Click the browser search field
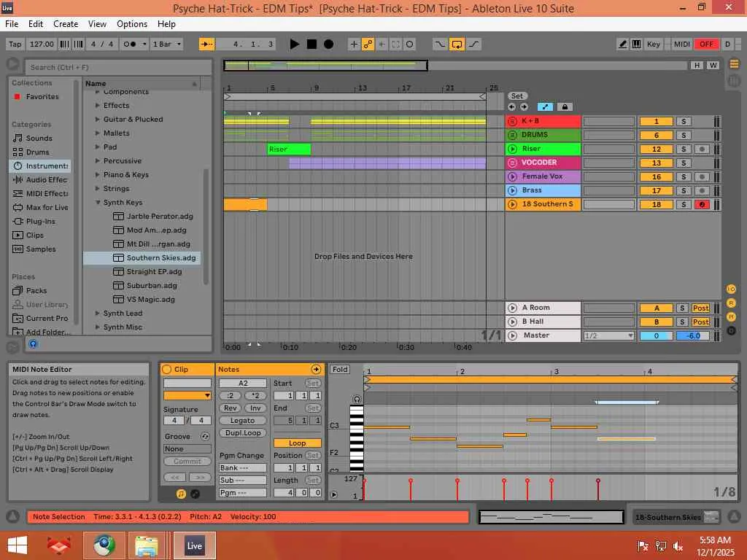 click(x=118, y=67)
